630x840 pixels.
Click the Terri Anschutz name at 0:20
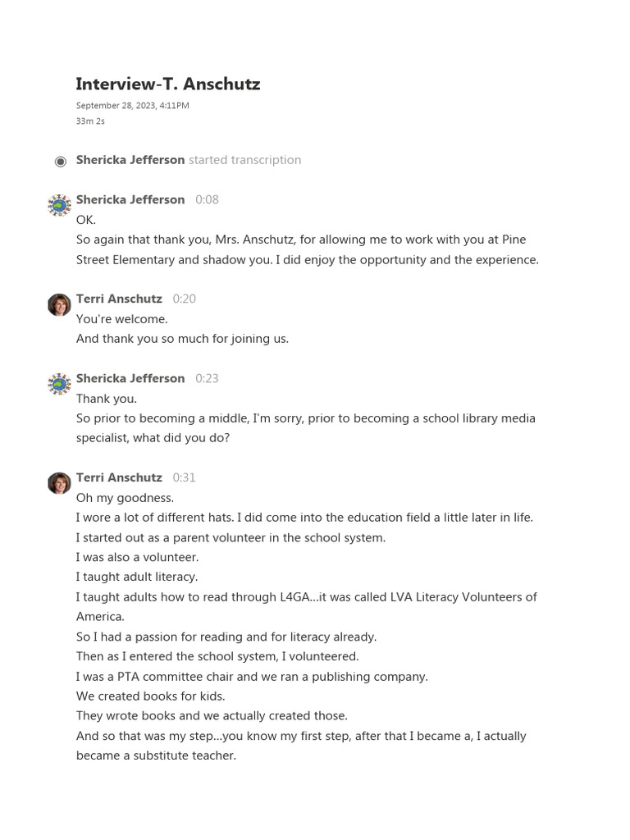tap(119, 299)
